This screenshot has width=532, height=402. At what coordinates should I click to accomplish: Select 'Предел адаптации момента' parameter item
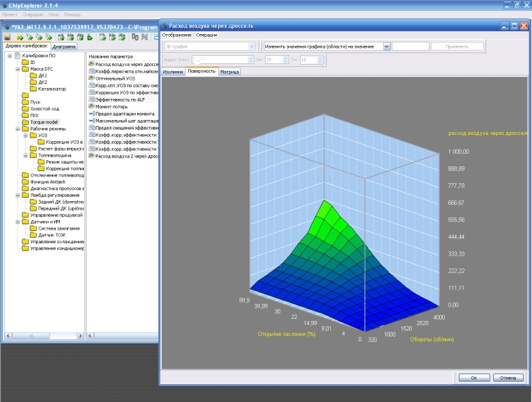tap(124, 114)
